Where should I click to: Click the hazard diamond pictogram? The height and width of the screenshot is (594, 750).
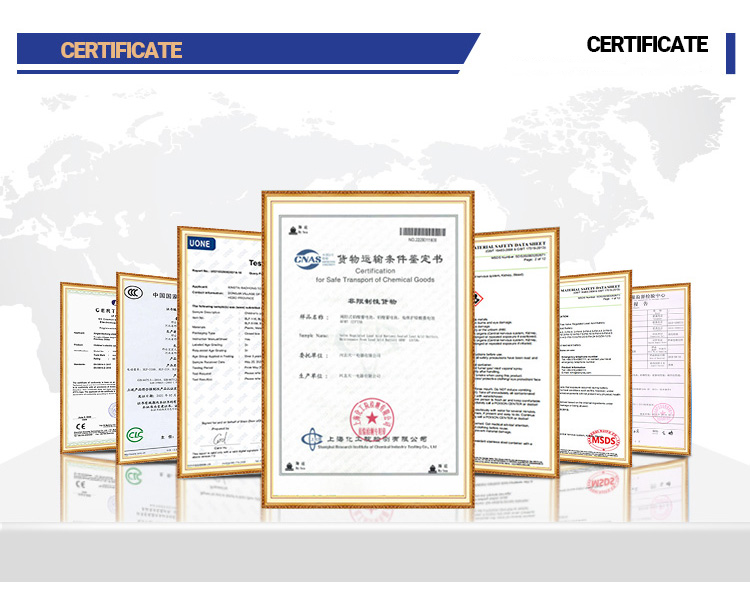tap(478, 299)
